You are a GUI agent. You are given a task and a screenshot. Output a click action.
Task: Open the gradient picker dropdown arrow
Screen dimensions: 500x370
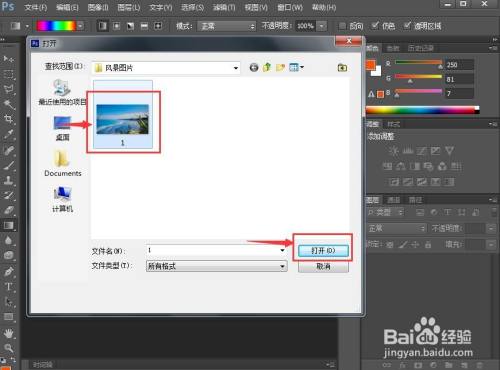[x=80, y=26]
